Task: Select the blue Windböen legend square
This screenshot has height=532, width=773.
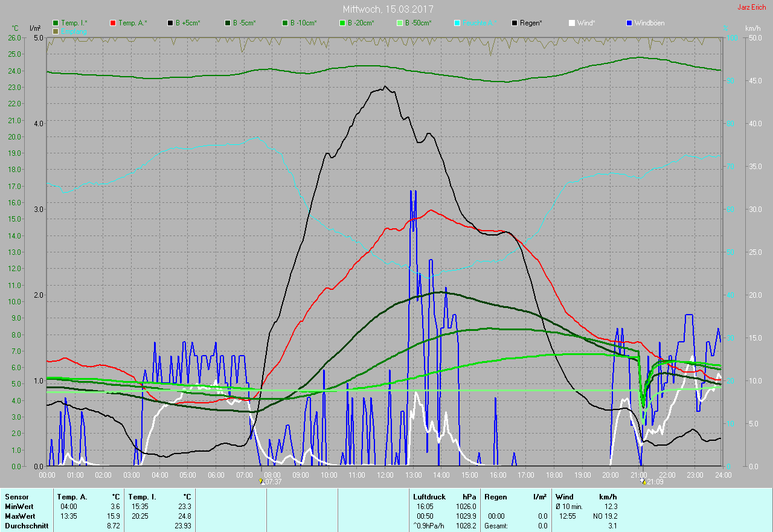Action: (x=630, y=23)
